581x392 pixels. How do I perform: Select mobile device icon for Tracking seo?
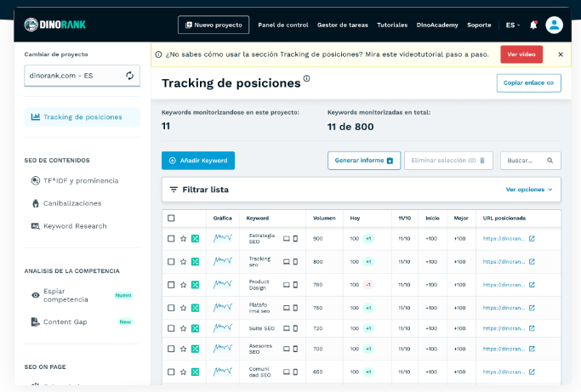coord(295,262)
